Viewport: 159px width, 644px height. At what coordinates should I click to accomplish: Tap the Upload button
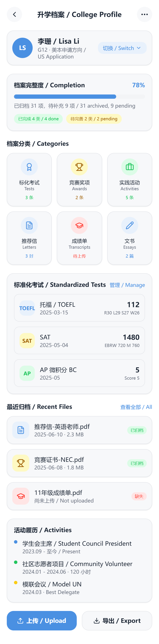(x=42, y=620)
